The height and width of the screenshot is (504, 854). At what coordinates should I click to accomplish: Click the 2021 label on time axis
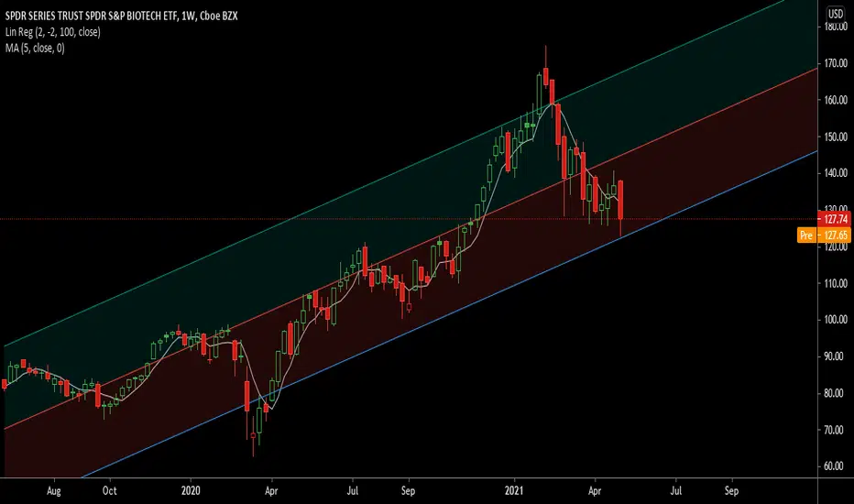tap(514, 491)
